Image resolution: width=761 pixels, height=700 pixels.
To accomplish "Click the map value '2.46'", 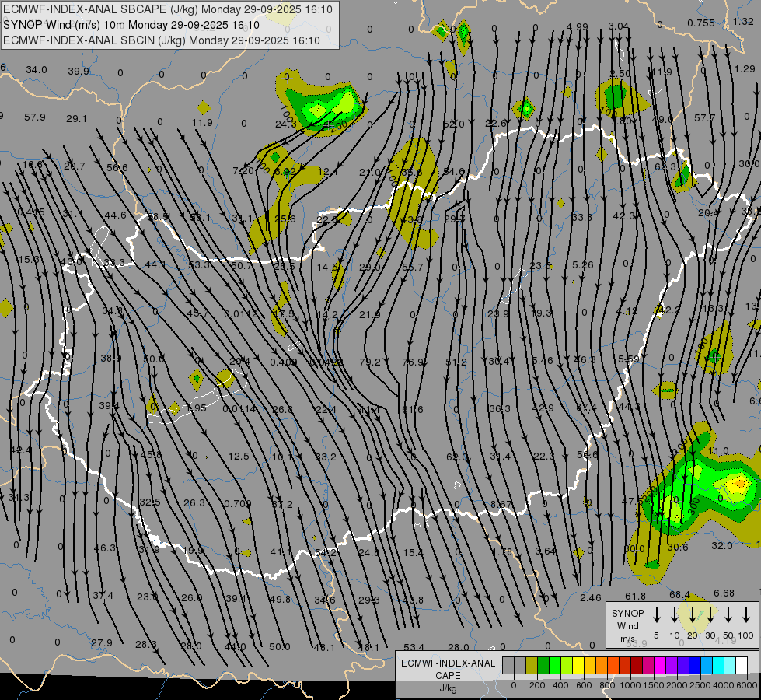I will pos(590,598).
